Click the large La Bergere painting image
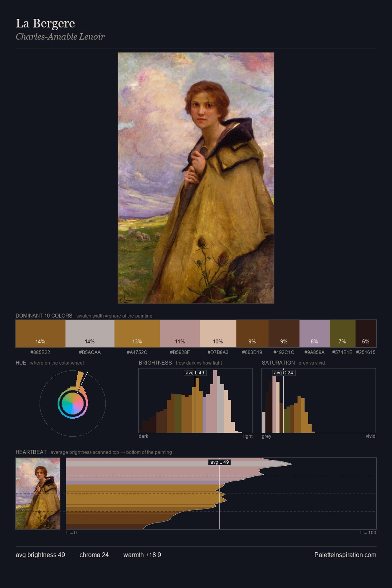This screenshot has height=588, width=392. 196,178
